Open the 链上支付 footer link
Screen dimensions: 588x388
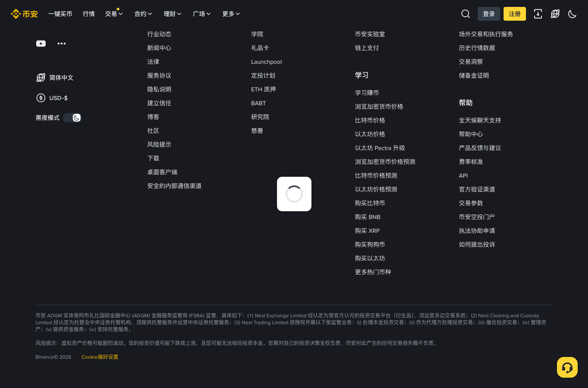coord(367,48)
